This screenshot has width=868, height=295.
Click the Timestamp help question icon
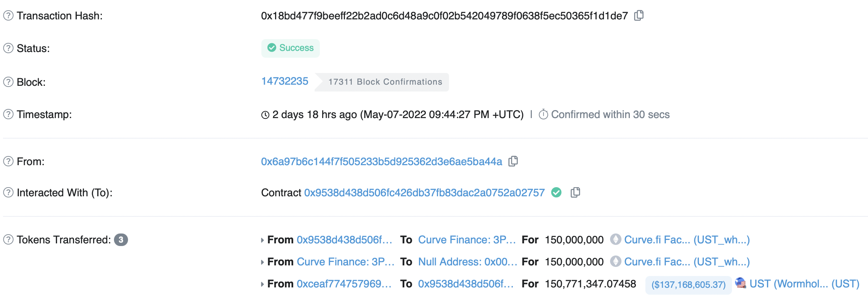pos(8,114)
